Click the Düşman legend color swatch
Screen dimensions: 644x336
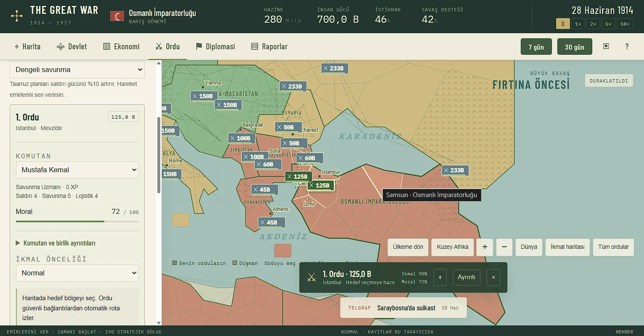point(235,263)
